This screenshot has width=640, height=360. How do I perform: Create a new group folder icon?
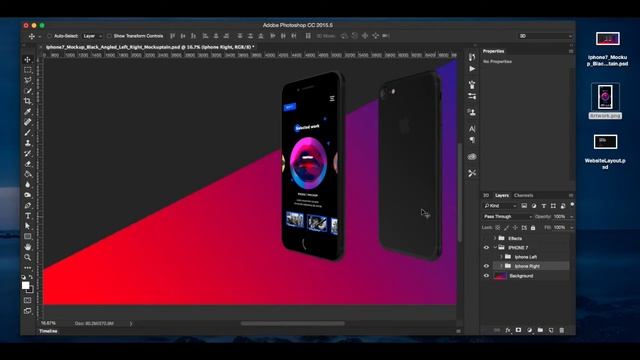pyautogui.click(x=540, y=330)
